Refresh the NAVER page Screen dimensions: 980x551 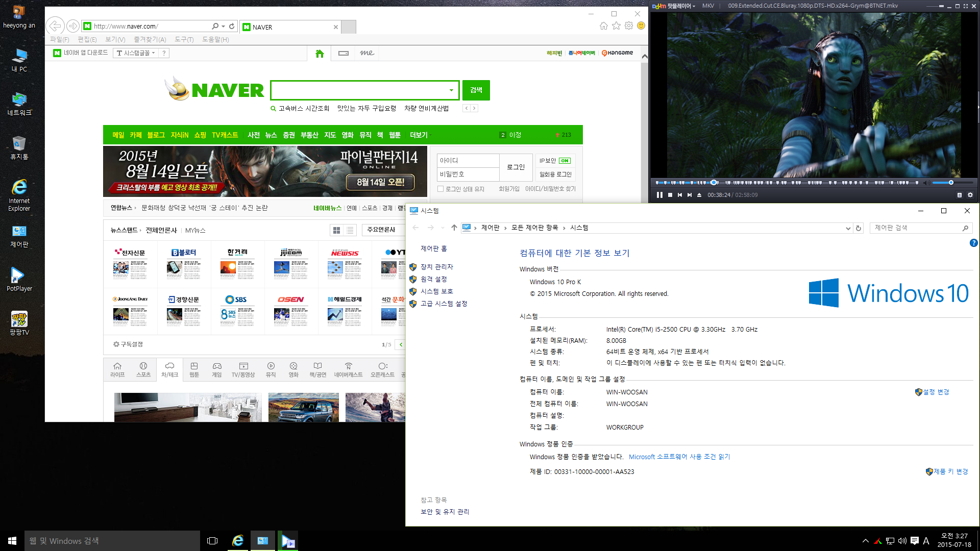(232, 26)
